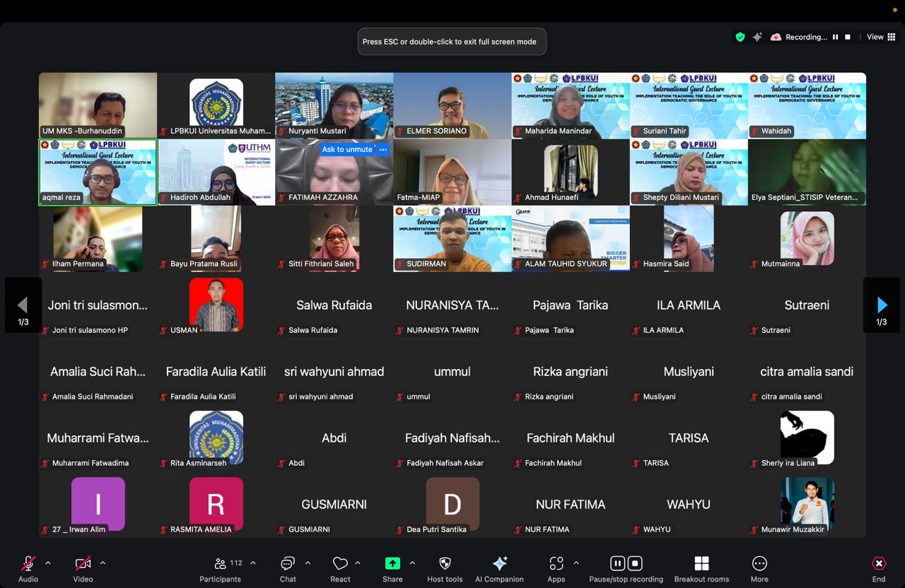Expand the Share options chevron
This screenshot has height=588, width=905.
click(x=412, y=563)
